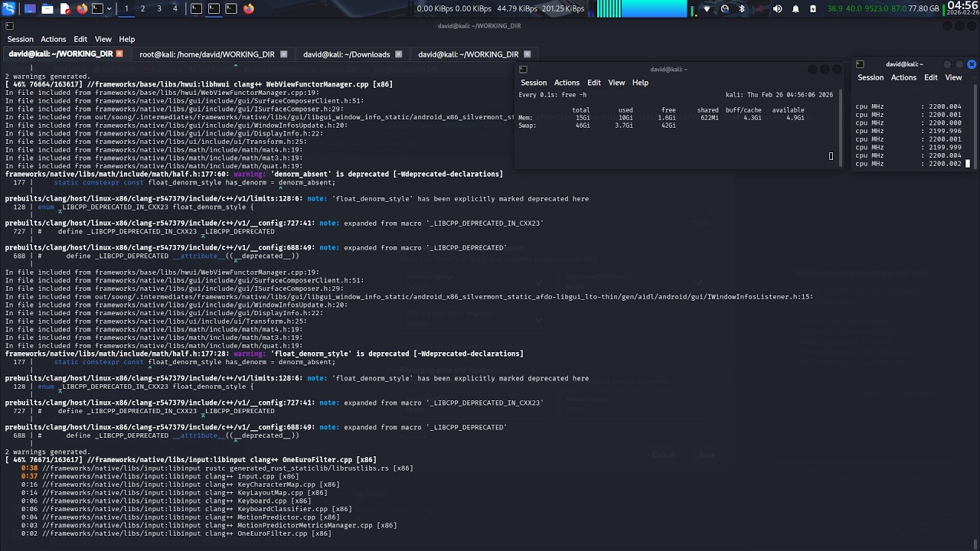Switch to workspace 1
Viewport: 980px width, 551px height.
click(x=126, y=8)
